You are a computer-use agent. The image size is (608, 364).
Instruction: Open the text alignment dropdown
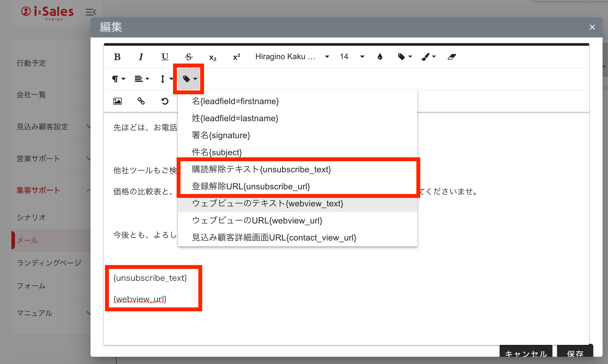tap(142, 79)
